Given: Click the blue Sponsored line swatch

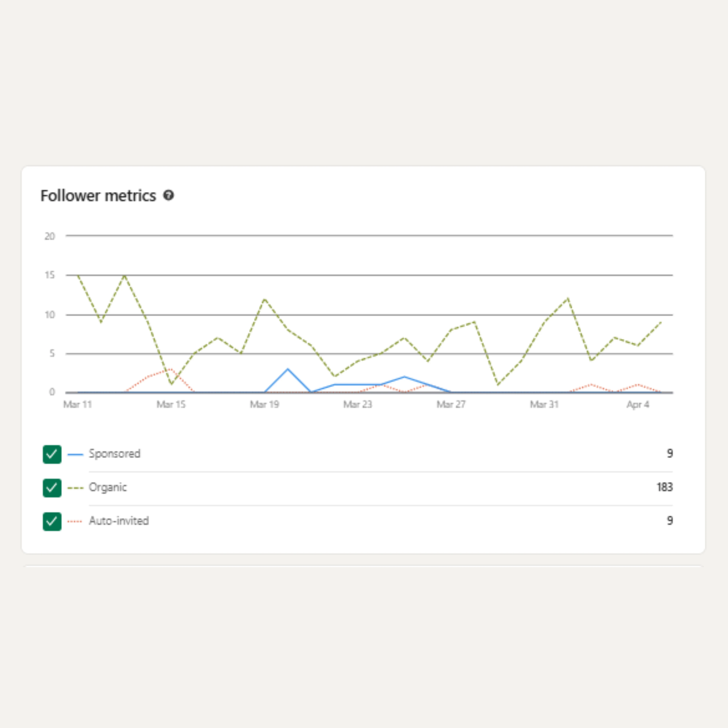Looking at the screenshot, I should click(75, 454).
